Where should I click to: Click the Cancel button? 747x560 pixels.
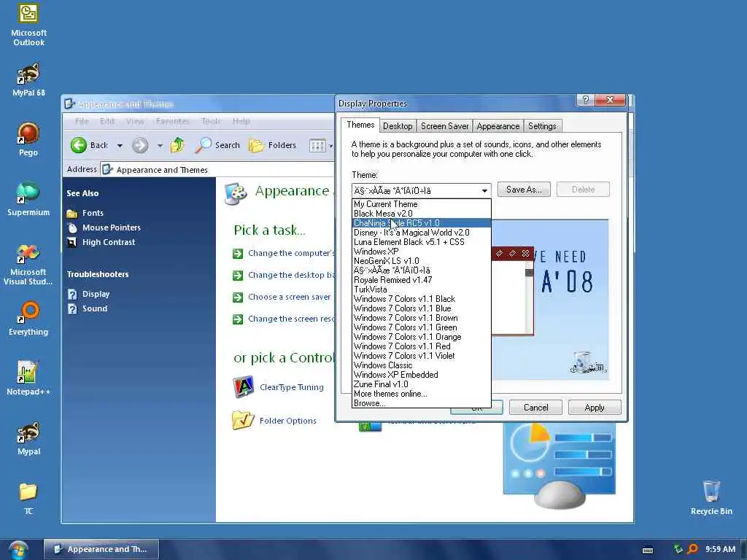pos(535,408)
